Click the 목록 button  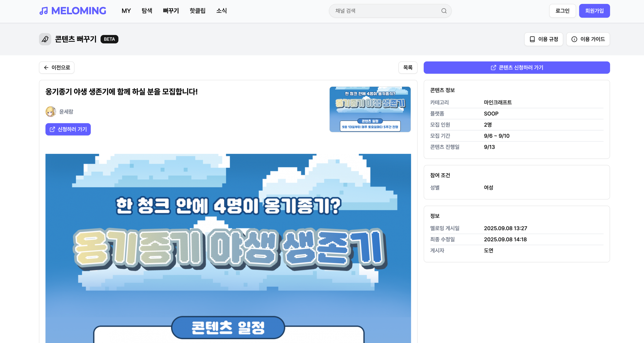408,68
